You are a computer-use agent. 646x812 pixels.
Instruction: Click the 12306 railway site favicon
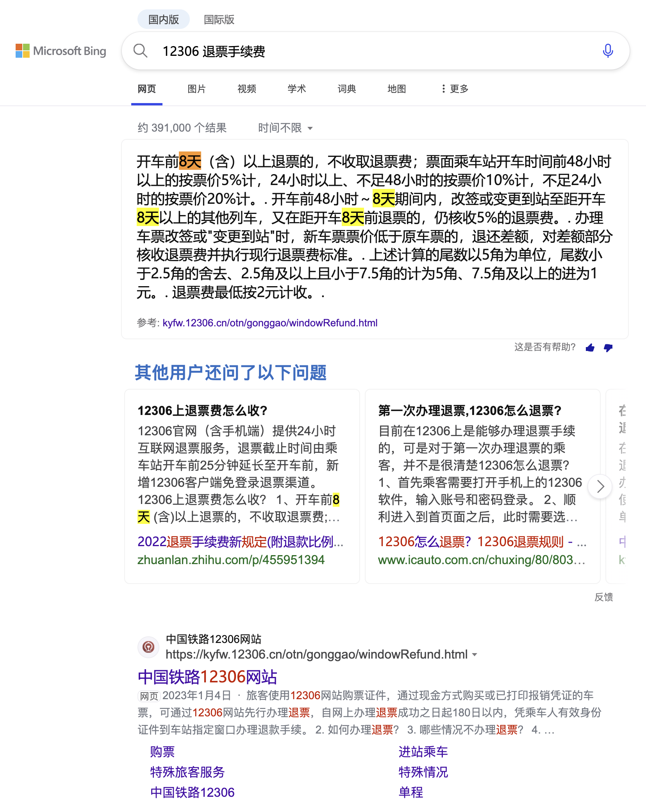(x=148, y=647)
